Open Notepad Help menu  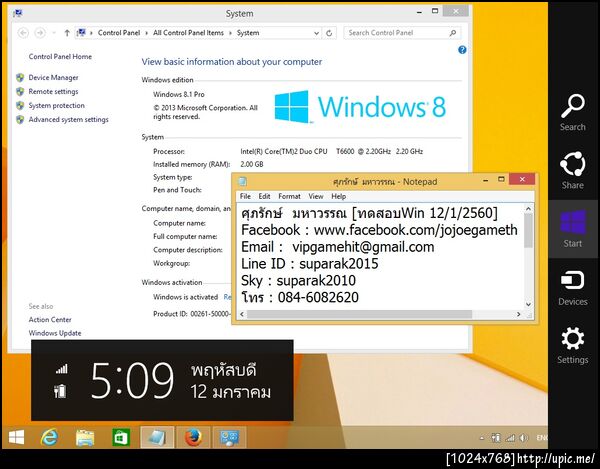pyautogui.click(x=339, y=196)
